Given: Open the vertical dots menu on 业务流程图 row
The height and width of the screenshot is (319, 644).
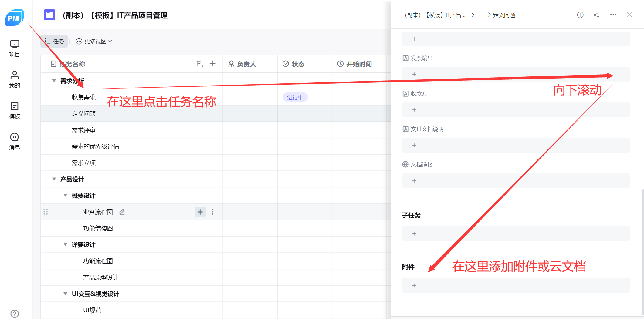Looking at the screenshot, I should tap(212, 212).
